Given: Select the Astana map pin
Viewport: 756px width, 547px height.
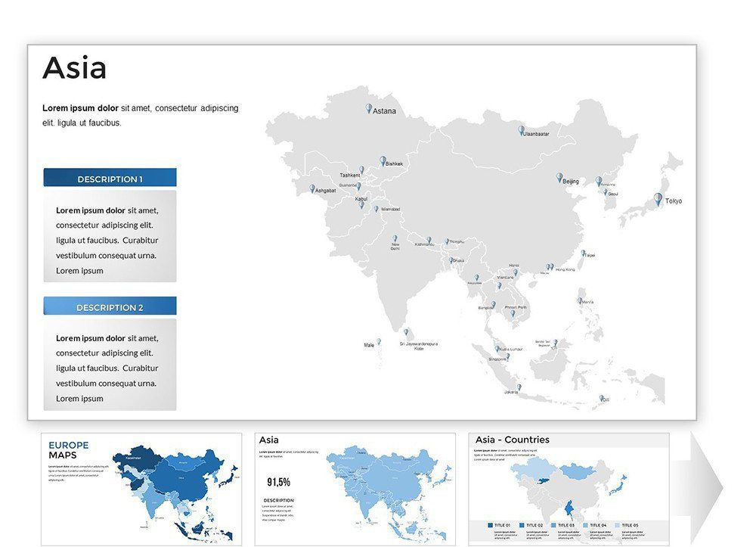Looking at the screenshot, I should tap(368, 107).
